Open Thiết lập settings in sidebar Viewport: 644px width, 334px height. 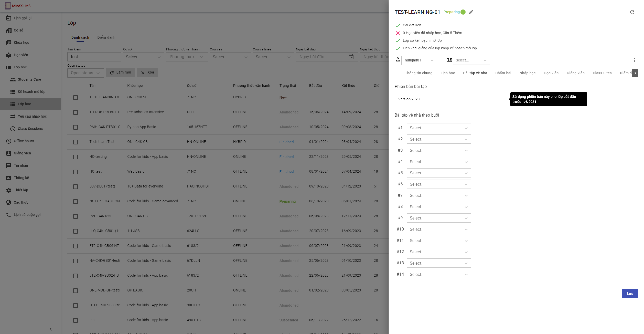click(21, 190)
